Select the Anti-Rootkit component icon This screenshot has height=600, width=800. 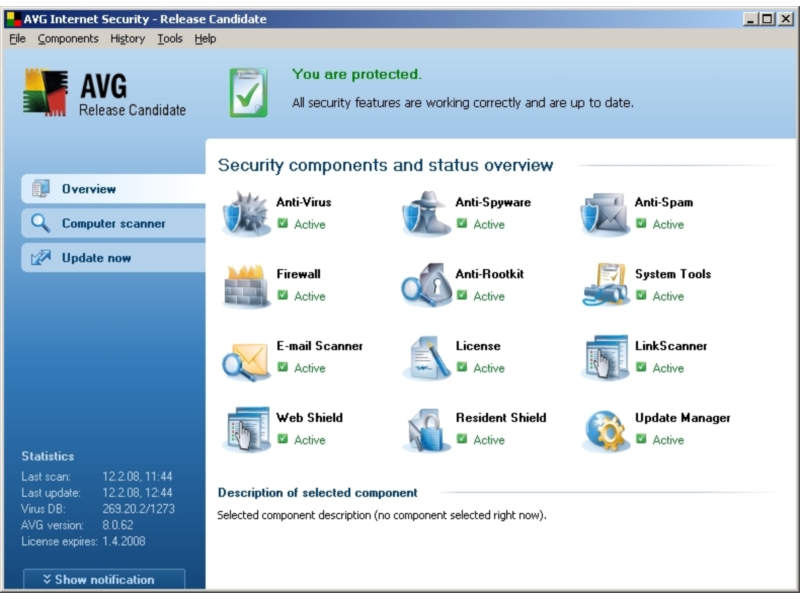point(426,286)
